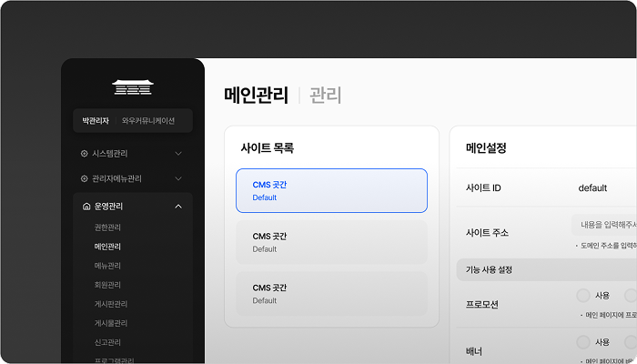
Task: Click the 사이트 목록 panel heading
Action: coord(268,147)
